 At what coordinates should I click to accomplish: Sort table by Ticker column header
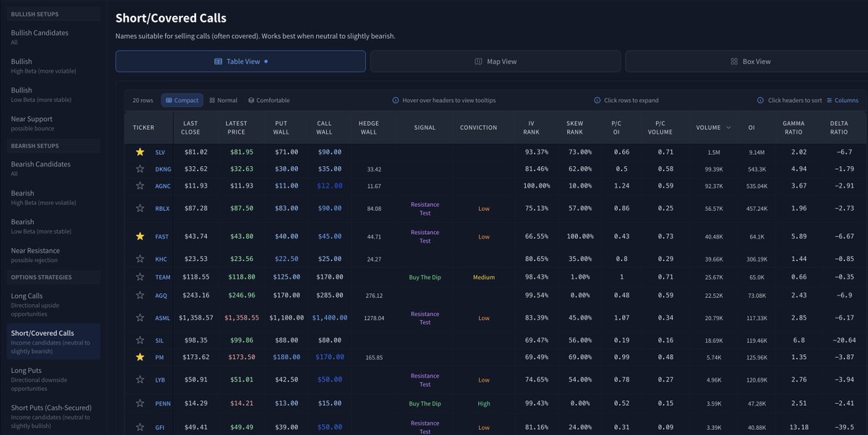pyautogui.click(x=144, y=127)
